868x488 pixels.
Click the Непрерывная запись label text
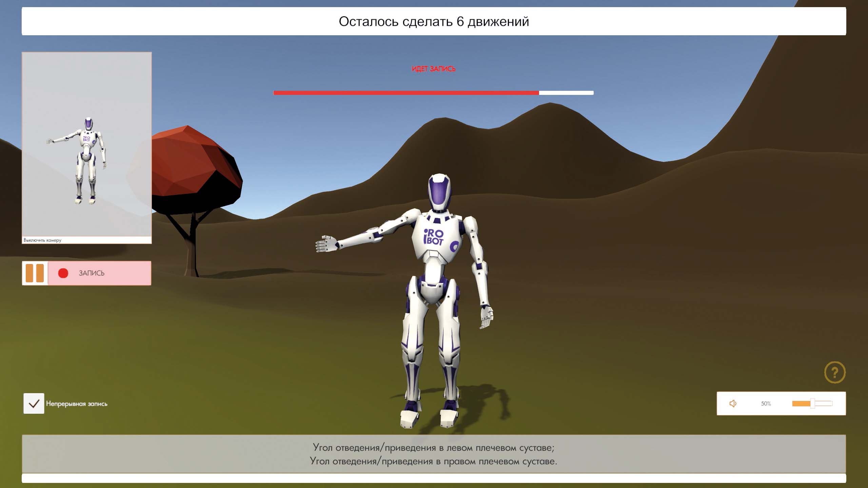pos(77,404)
